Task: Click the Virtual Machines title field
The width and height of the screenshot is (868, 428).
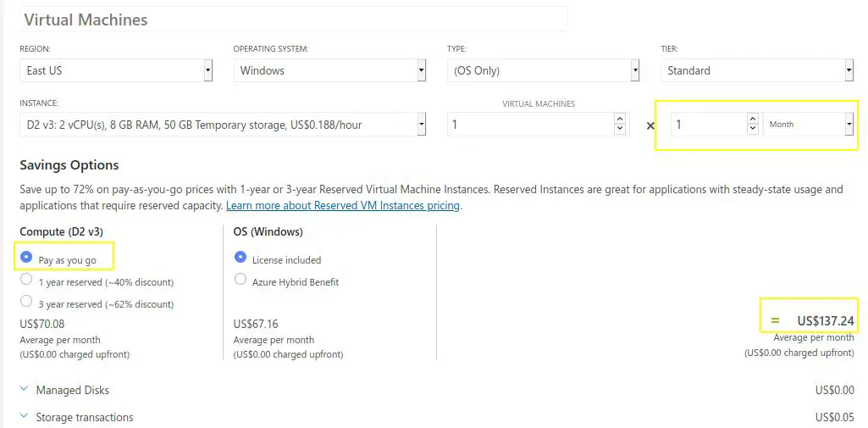Action: pyautogui.click(x=294, y=19)
